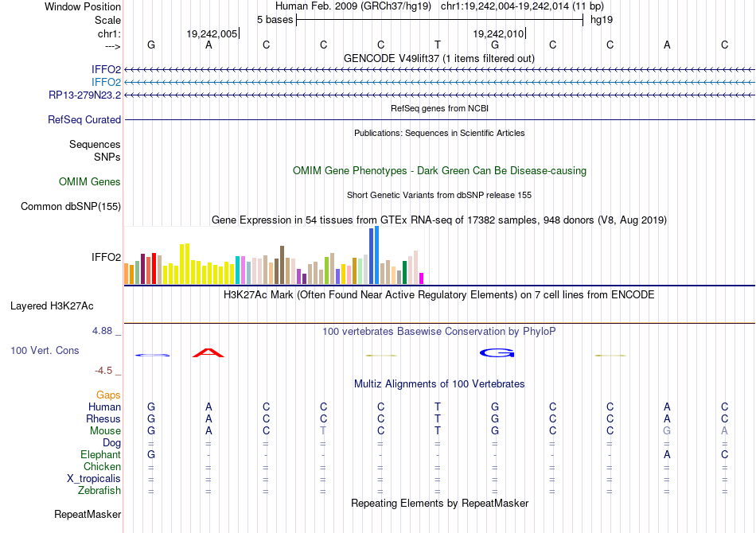Click the RefSeq Curated track label
756x533 pixels.
pos(84,119)
